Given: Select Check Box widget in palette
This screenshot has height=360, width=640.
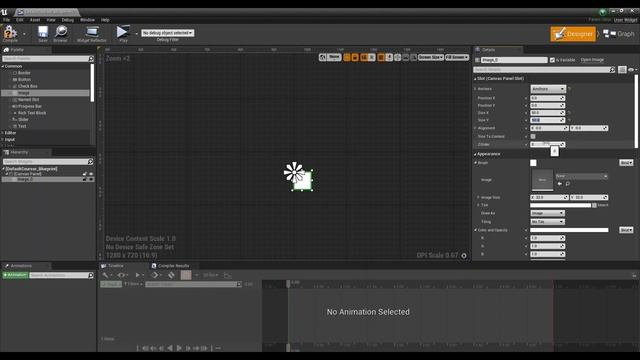Looking at the screenshot, I should [x=27, y=86].
